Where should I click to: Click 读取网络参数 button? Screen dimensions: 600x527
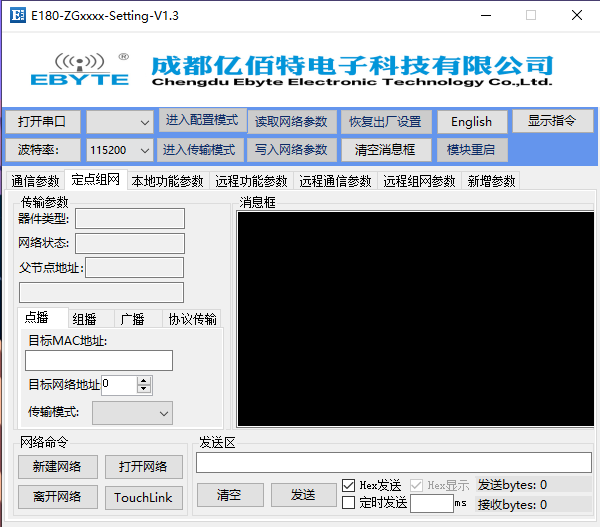pyautogui.click(x=292, y=122)
